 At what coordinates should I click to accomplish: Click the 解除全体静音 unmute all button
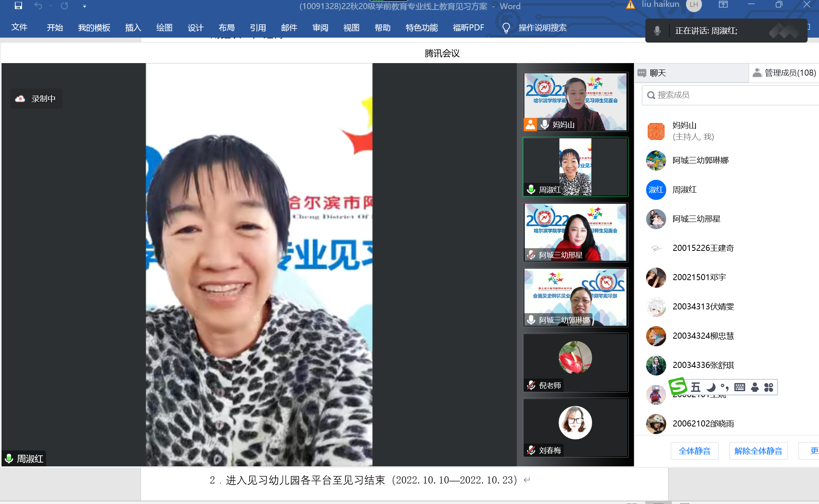(758, 451)
